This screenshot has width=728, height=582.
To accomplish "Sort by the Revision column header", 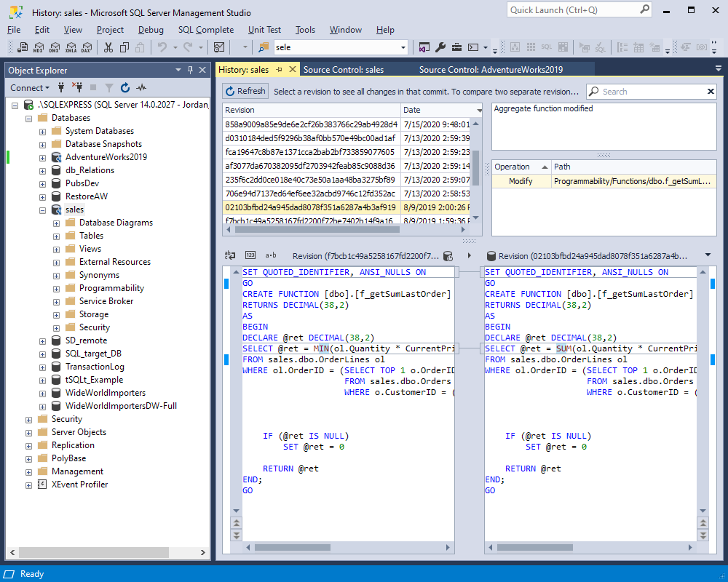I will (x=312, y=110).
